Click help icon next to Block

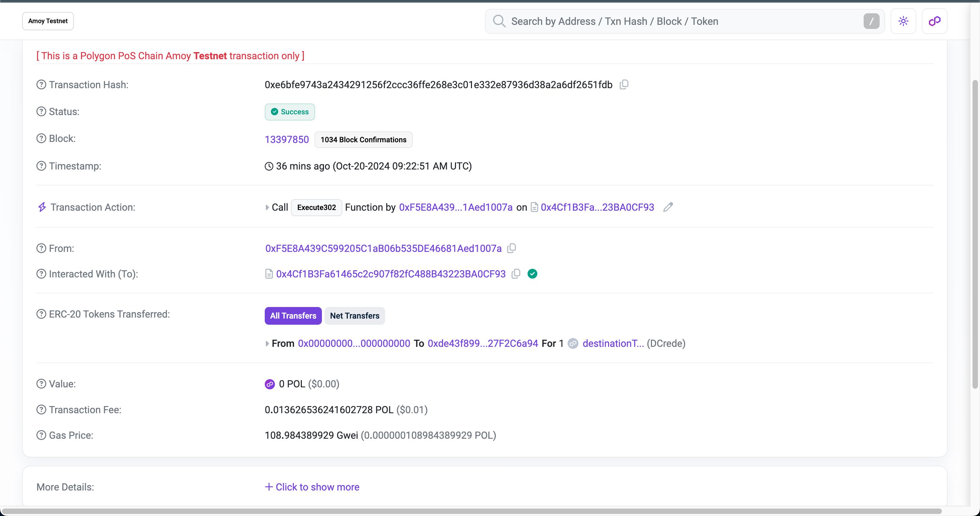point(41,138)
